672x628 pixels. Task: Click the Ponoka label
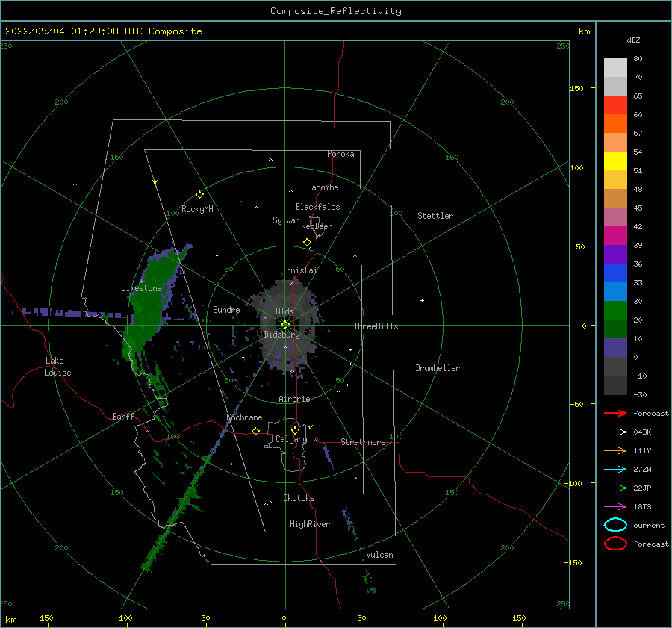(340, 154)
